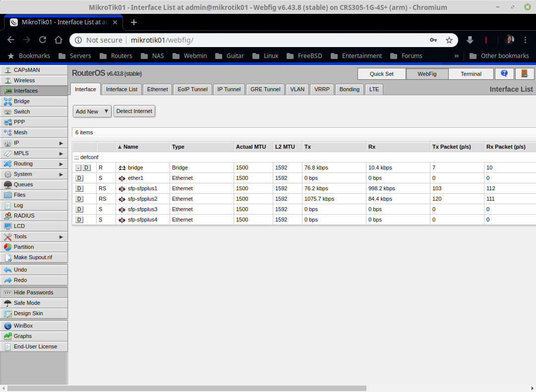Screen dimensions: 536x392
Task: Switch to Ethernet tab
Action: click(x=157, y=89)
